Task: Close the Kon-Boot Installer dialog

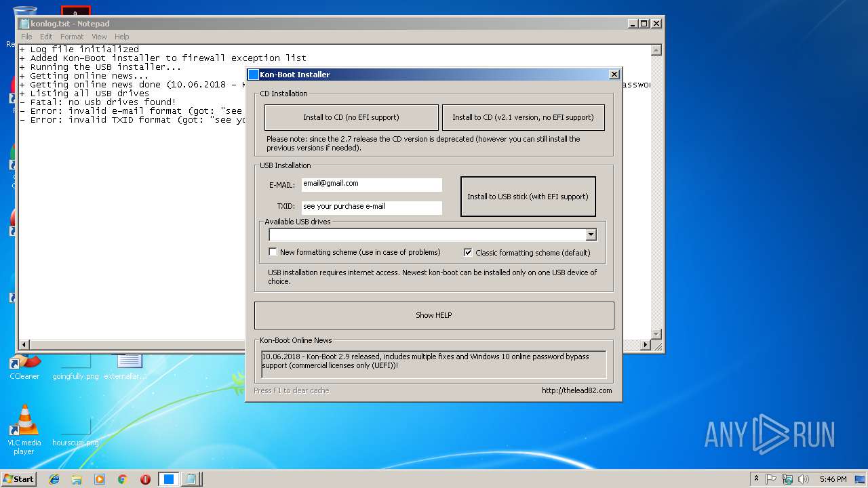Action: tap(614, 75)
